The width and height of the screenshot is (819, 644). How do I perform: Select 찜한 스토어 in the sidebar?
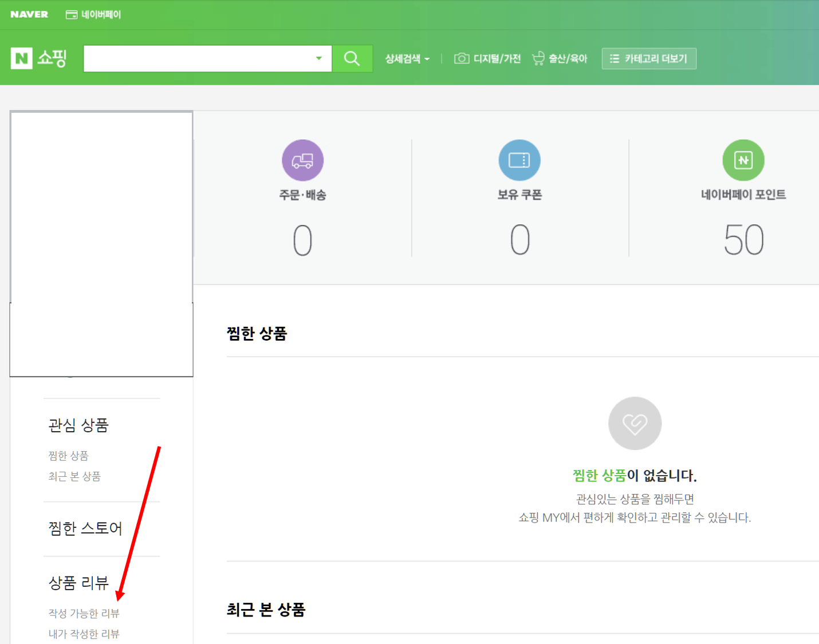tap(85, 528)
